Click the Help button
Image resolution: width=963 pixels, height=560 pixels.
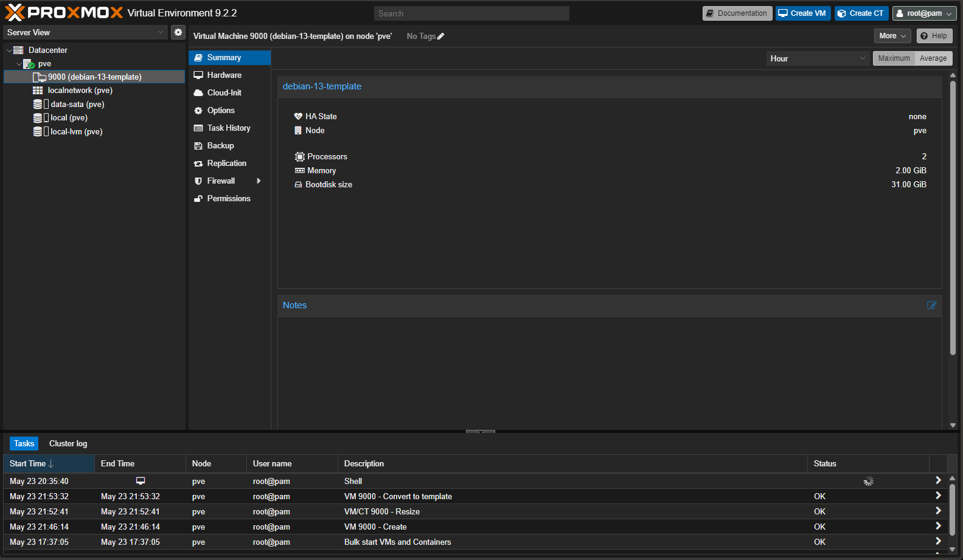[x=934, y=36]
